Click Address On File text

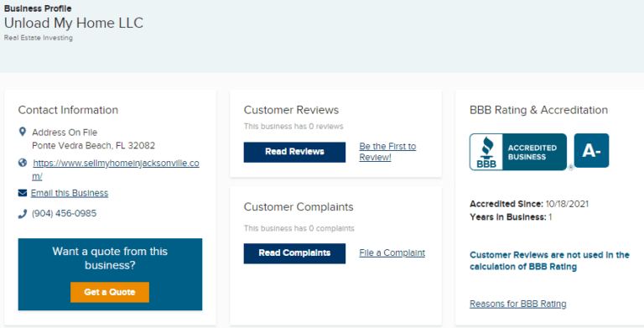click(x=65, y=133)
